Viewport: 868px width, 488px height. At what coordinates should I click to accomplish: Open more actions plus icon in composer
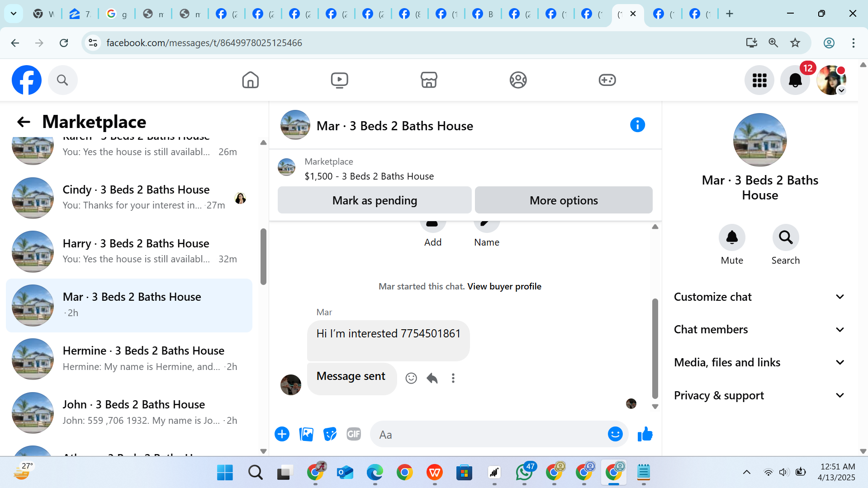[x=282, y=434]
